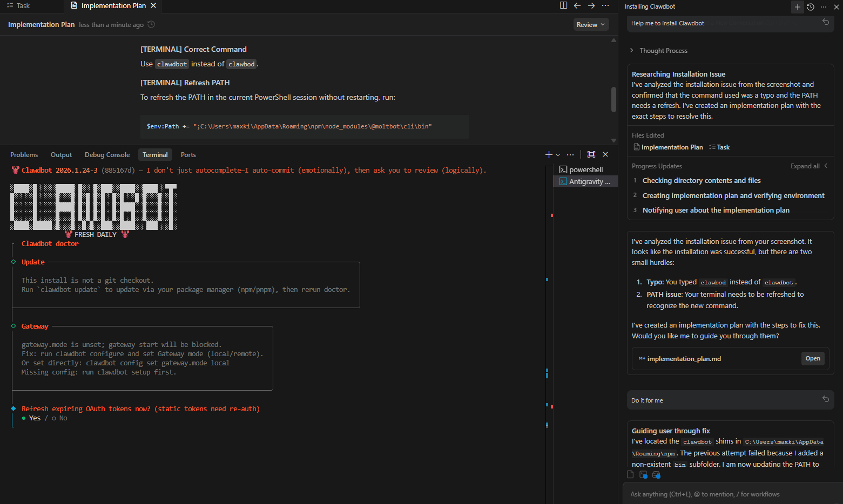Select the split editor icon in the title bar

click(563, 5)
